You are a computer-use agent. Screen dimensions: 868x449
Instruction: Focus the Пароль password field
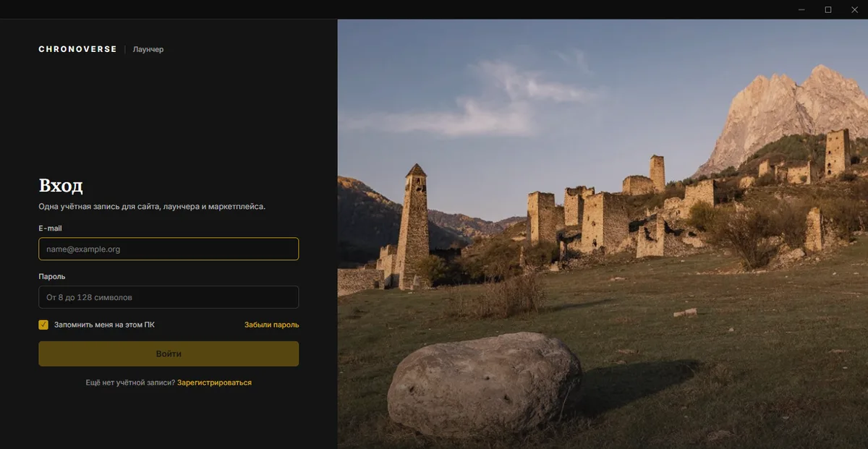click(169, 297)
